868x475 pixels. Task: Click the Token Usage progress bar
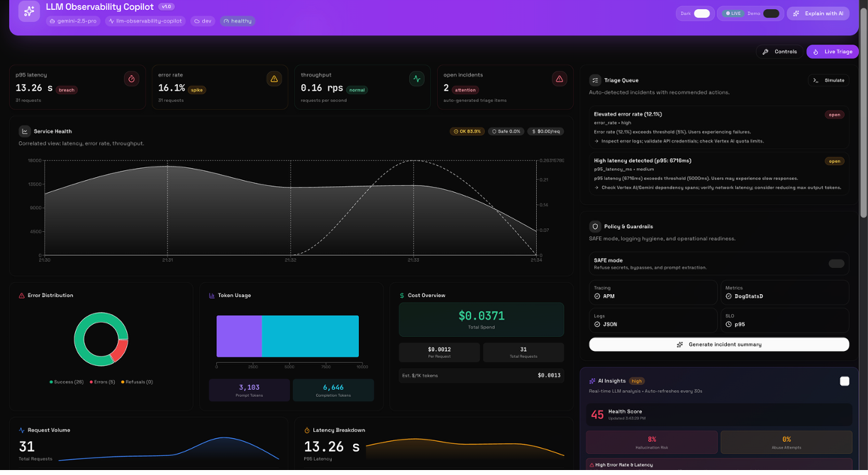287,335
